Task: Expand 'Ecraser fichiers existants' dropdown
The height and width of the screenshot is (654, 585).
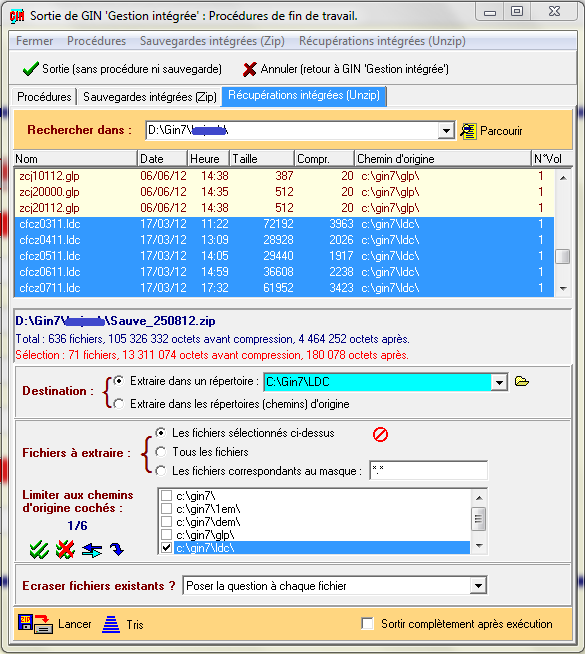Action: pyautogui.click(x=478, y=586)
